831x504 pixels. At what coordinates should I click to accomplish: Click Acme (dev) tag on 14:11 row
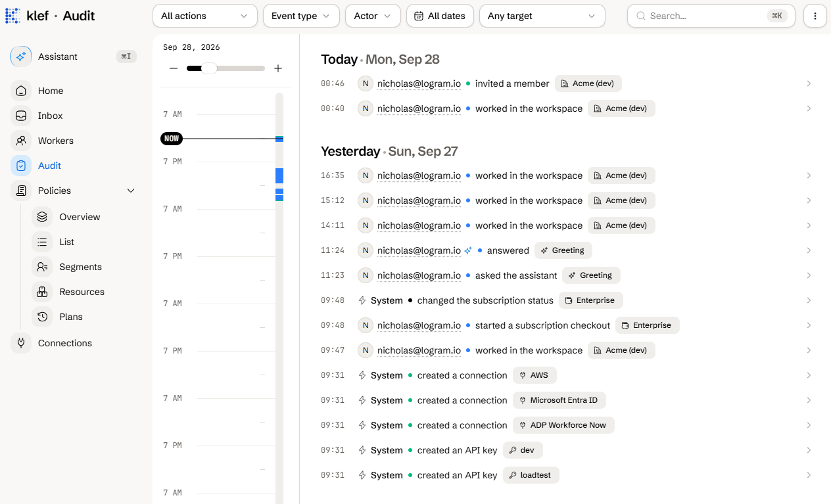click(x=621, y=225)
